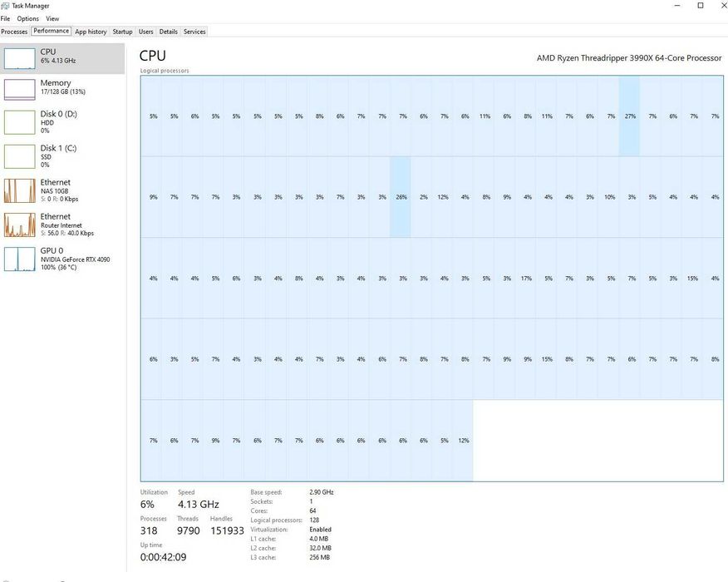Open the Startup tab
Screen dimensions: 728x582
click(122, 32)
